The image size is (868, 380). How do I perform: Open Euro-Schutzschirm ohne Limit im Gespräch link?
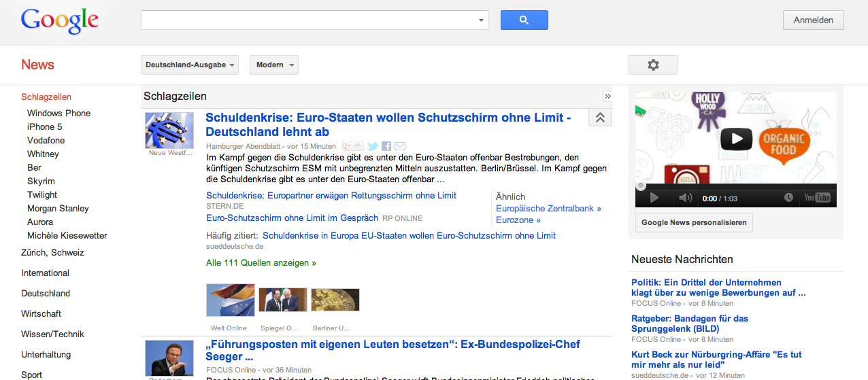[292, 218]
